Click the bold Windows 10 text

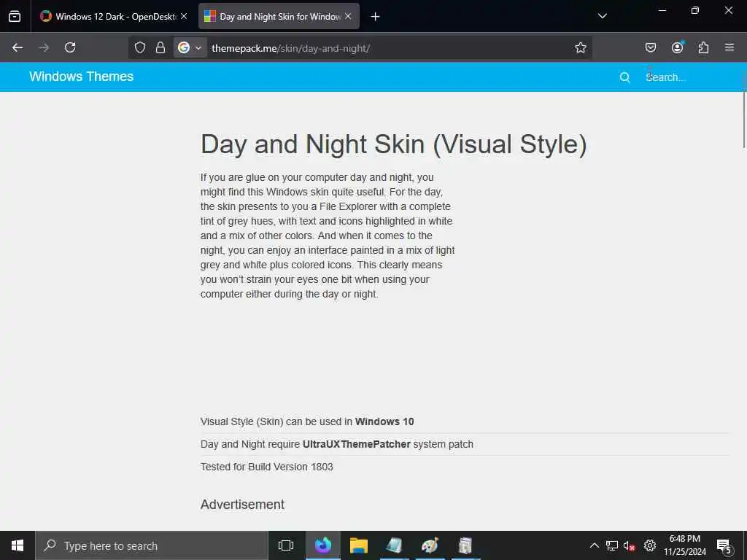384,421
